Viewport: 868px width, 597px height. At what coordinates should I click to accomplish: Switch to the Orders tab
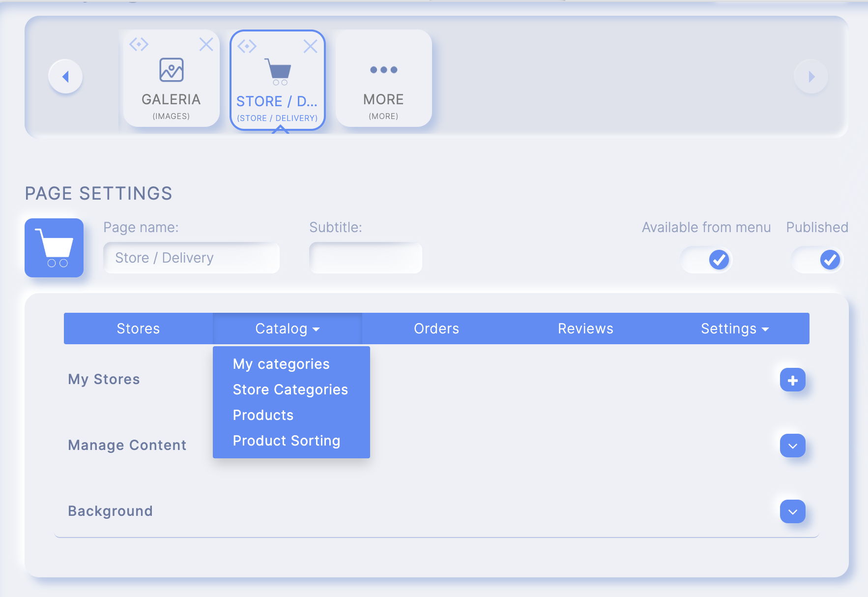436,328
